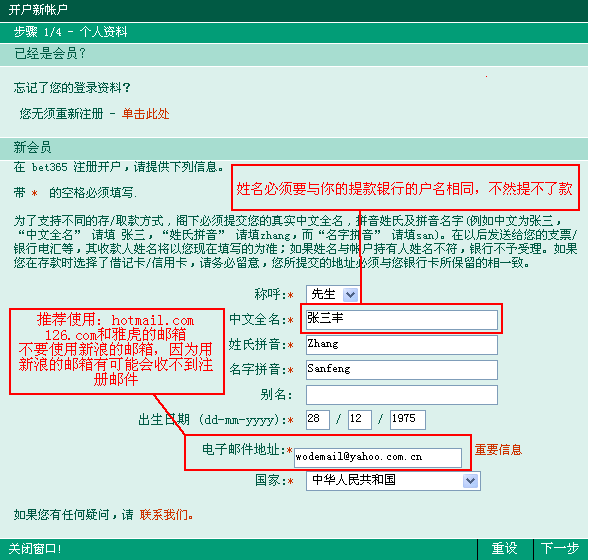The height and width of the screenshot is (560, 589).
Task: Open the 称呼 title dropdown arrow
Action: point(350,294)
